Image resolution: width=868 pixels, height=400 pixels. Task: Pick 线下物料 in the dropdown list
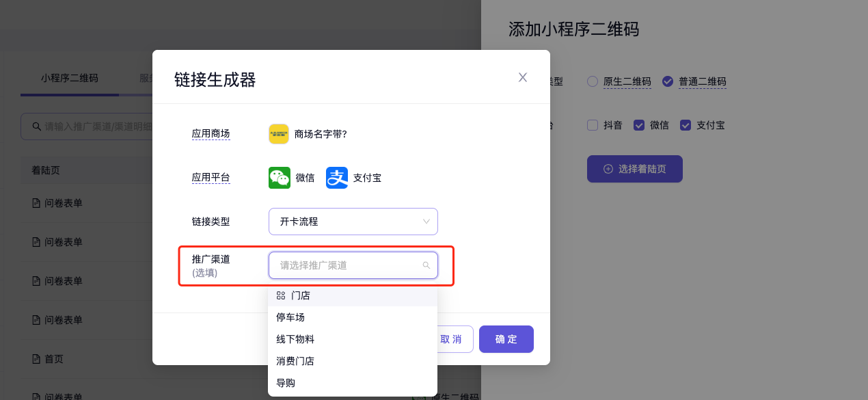(x=295, y=339)
